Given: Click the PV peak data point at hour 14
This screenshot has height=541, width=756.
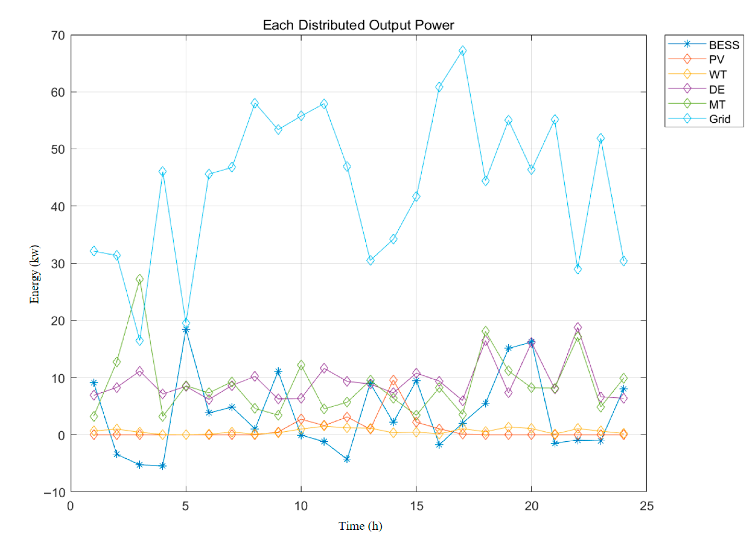Looking at the screenshot, I should 393,380.
